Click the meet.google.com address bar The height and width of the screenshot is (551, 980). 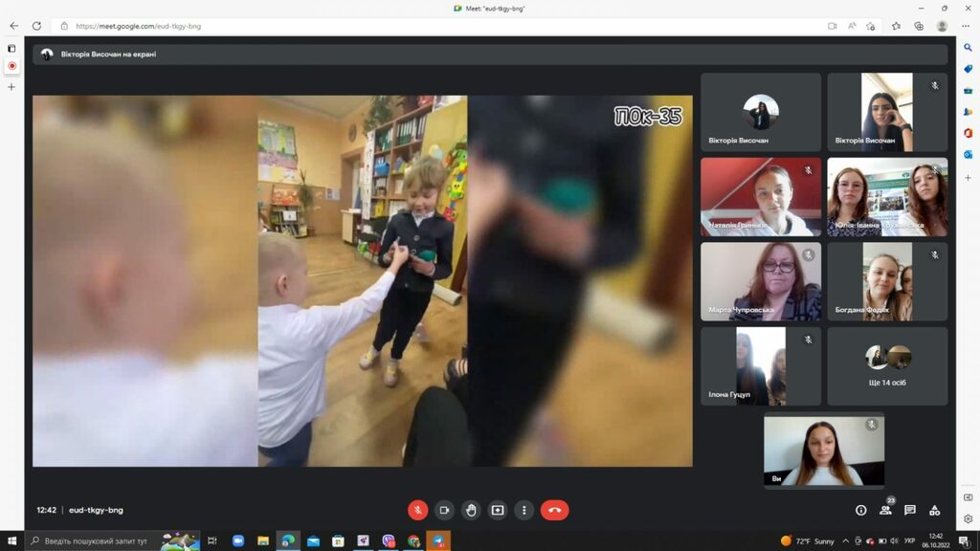tap(437, 26)
